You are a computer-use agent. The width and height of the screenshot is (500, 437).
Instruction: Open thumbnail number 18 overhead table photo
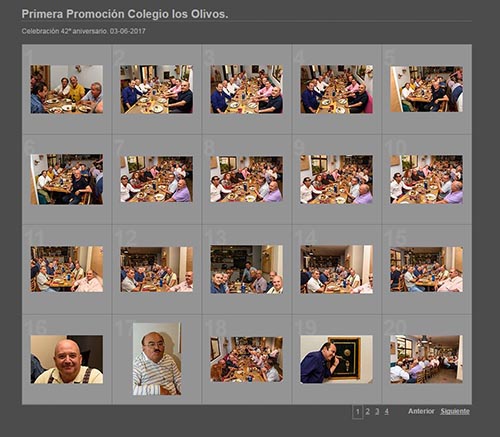(247, 359)
